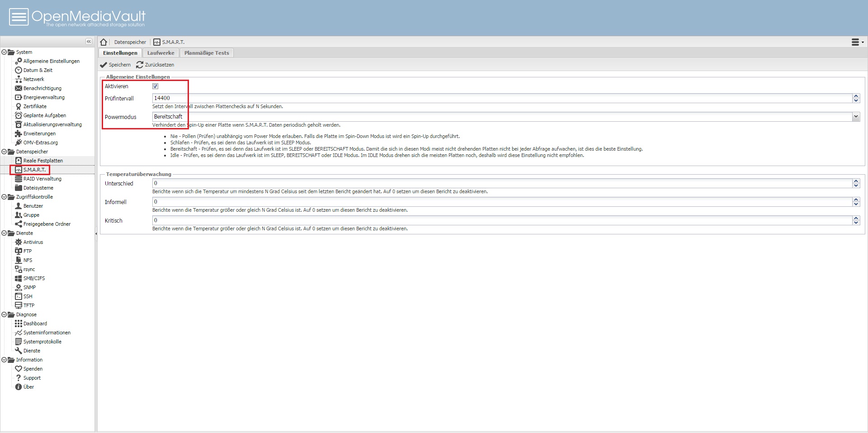The width and height of the screenshot is (868, 433).
Task: Collapse the System tree node
Action: click(x=4, y=52)
